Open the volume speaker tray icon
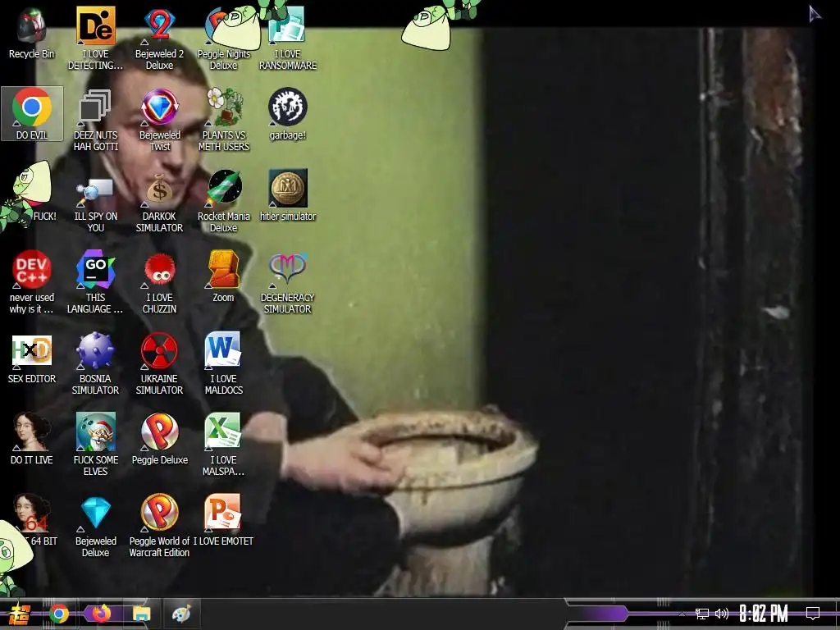The width and height of the screenshot is (840, 630). [722, 614]
